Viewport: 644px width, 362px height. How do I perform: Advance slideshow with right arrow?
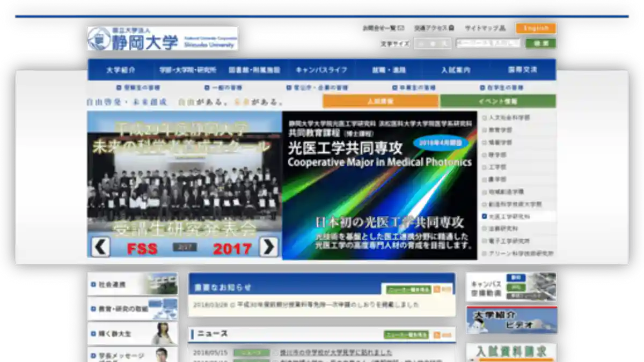pos(269,247)
